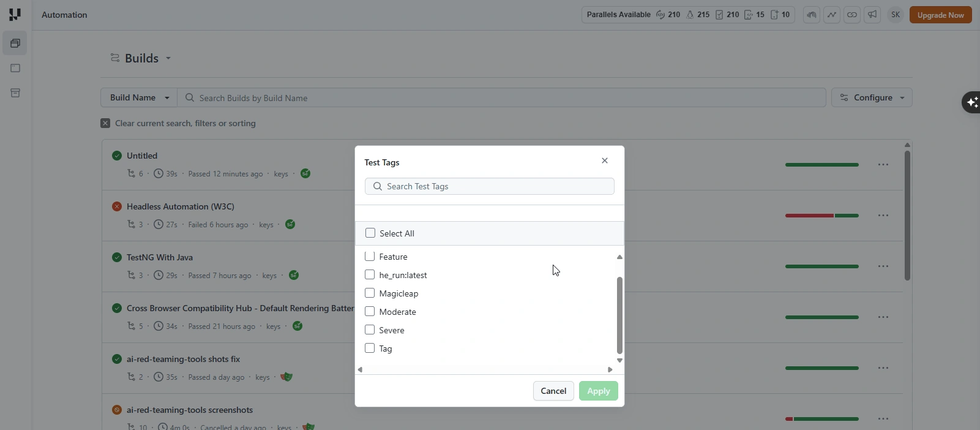Click the Untitled build progress bar
The image size is (980, 430).
point(822,165)
